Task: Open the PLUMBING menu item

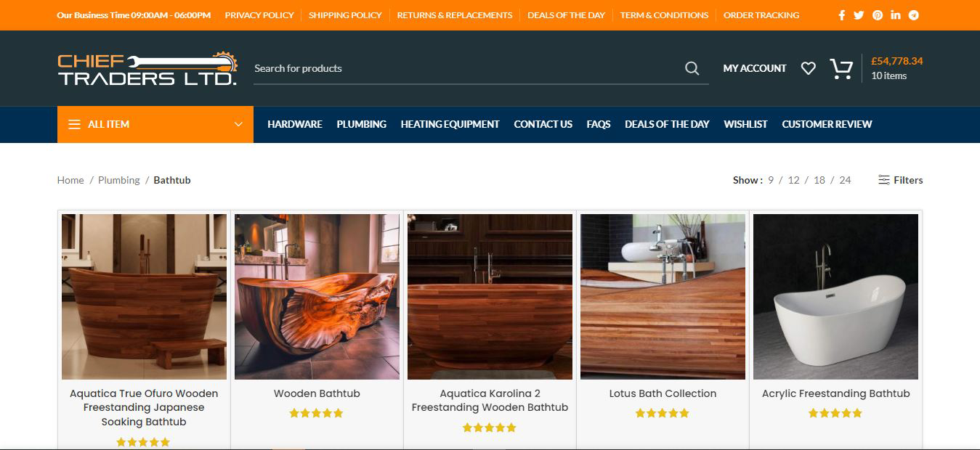Action: point(361,124)
